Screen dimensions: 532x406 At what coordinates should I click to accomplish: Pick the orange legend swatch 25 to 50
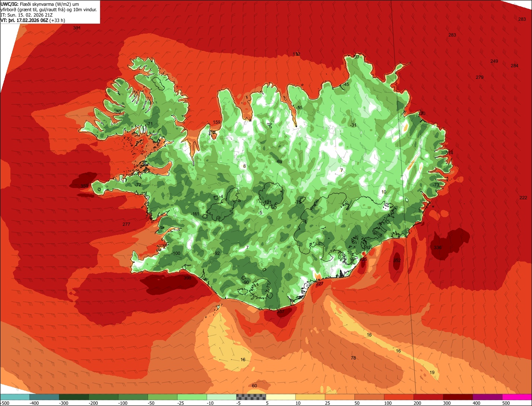pos(340,397)
